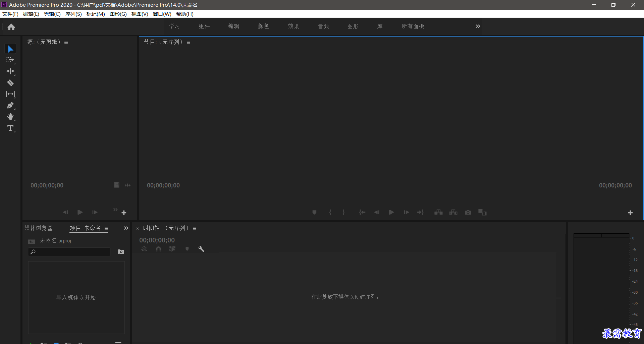Step back one frame in Source monitor
Image resolution: width=644 pixels, height=344 pixels.
65,212
